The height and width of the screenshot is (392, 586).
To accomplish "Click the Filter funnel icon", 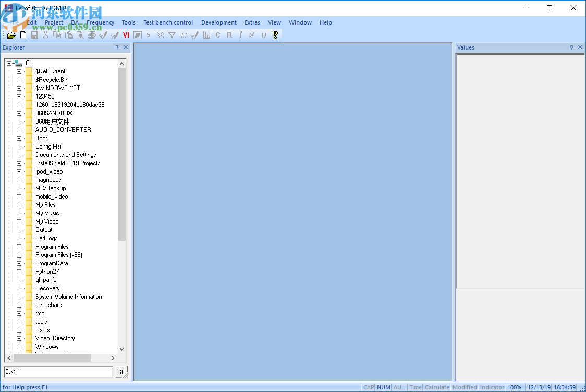I will [172, 35].
